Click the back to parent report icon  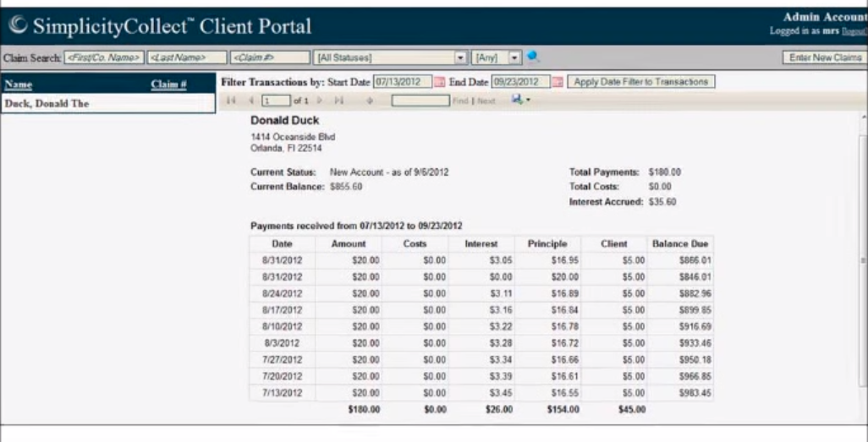370,100
